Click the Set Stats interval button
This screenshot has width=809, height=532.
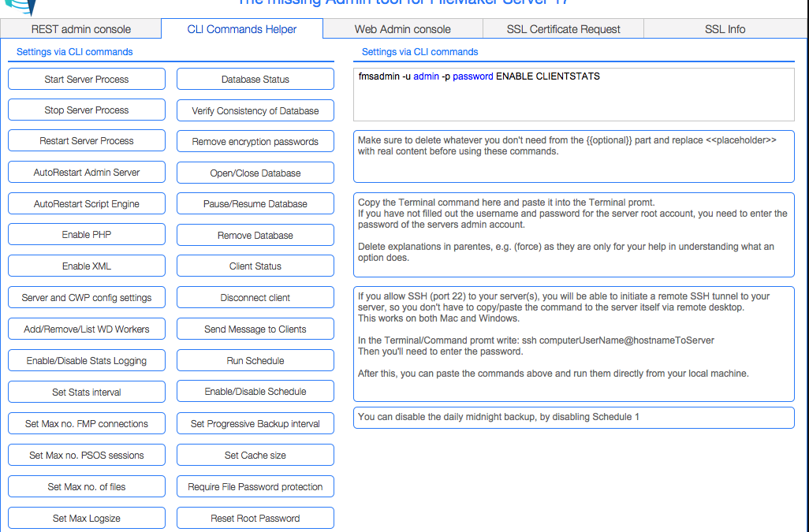click(x=87, y=392)
